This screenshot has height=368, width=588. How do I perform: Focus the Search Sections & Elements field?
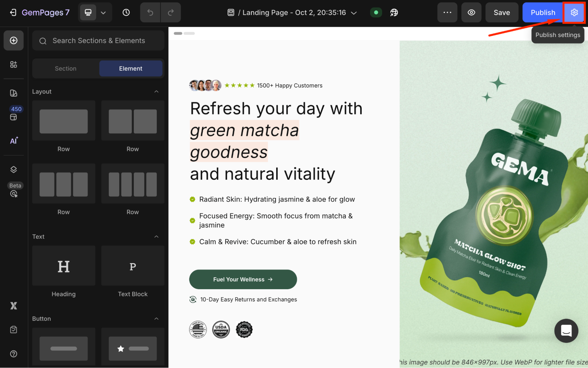coord(99,41)
